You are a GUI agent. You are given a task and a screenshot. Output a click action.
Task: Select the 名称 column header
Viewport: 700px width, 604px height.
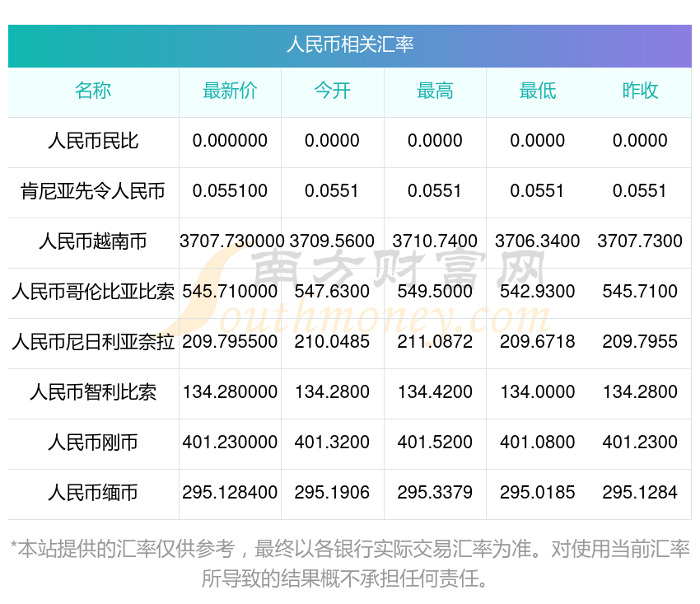click(x=93, y=91)
